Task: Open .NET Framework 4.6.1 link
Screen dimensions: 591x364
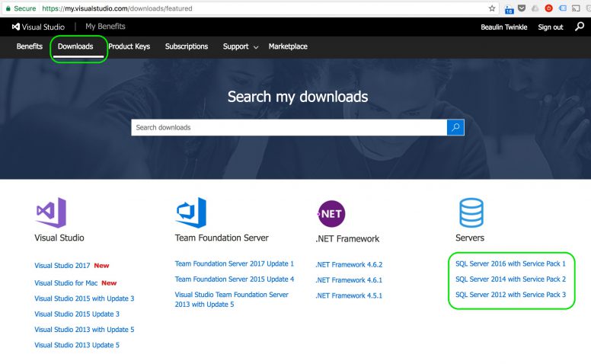Action: tap(349, 280)
